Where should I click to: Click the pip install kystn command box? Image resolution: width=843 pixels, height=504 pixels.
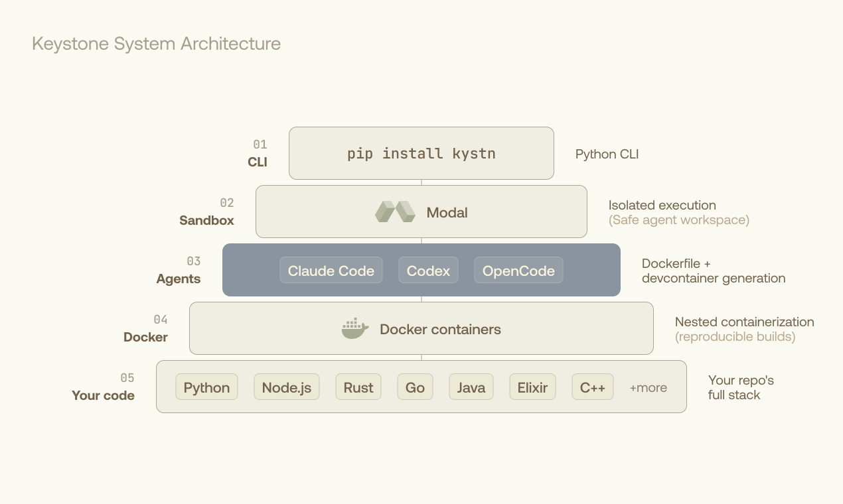click(x=421, y=153)
